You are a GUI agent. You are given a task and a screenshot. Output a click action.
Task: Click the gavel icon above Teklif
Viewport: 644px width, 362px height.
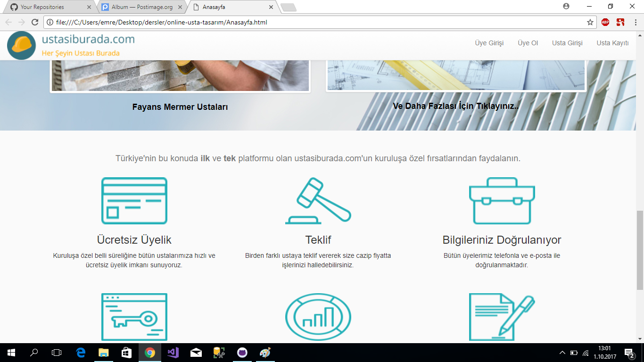317,201
